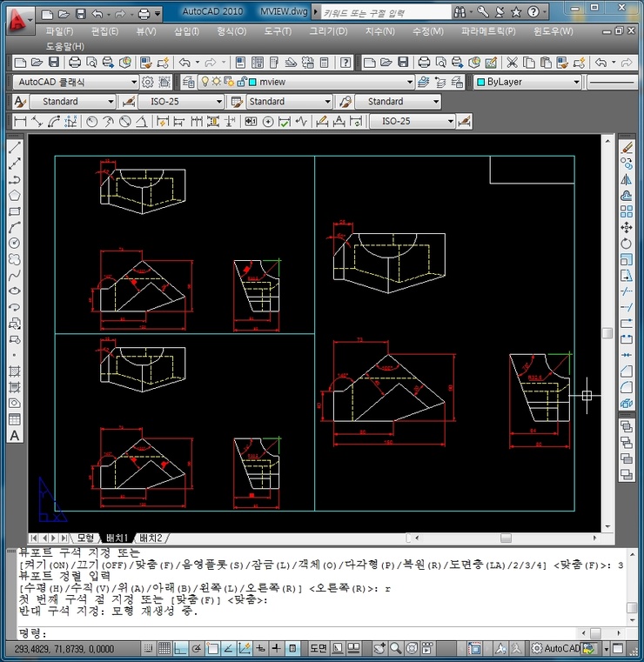Click the scissors Cut icon
This screenshot has width=644, height=662.
[x=512, y=63]
